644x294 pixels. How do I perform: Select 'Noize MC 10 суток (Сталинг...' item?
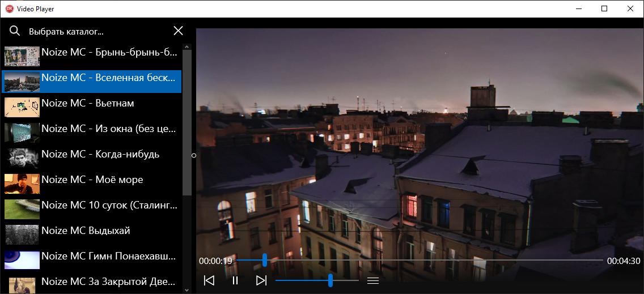(92, 209)
